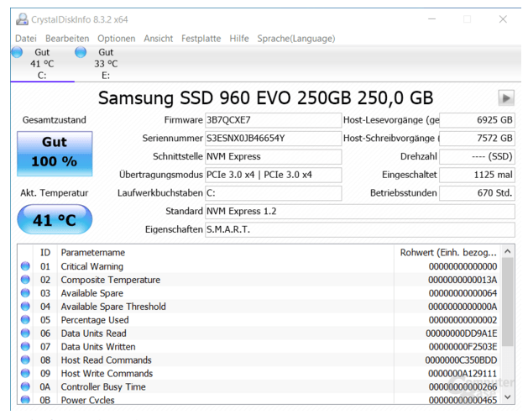This screenshot has width=528, height=420.
Task: Click the Seriennummer field value
Action: [273, 139]
